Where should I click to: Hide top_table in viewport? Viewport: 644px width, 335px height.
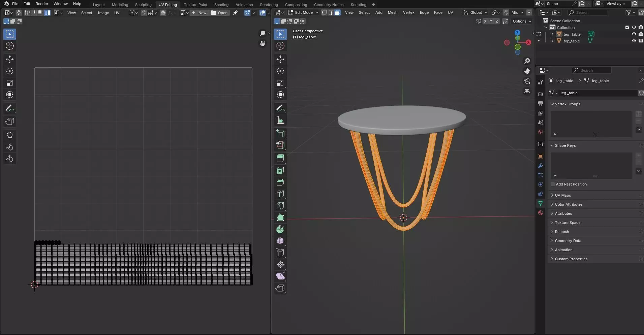634,41
